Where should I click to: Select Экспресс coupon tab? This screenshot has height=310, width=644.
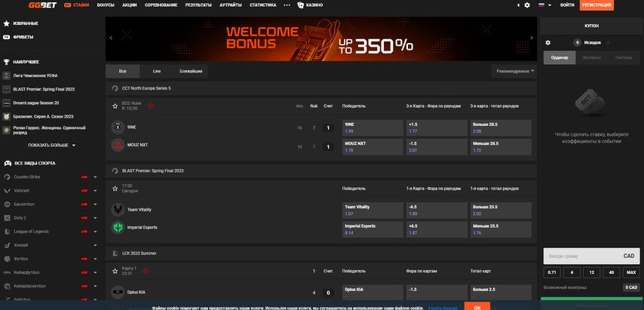(x=591, y=57)
